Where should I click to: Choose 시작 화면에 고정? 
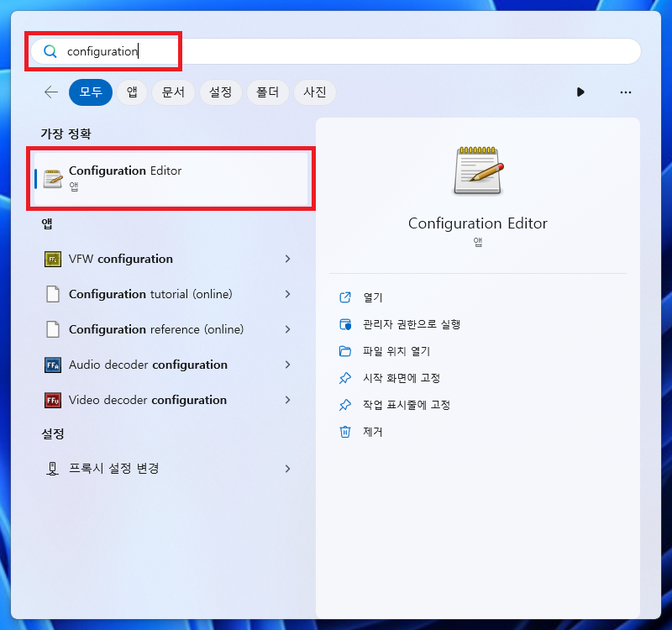tap(402, 378)
